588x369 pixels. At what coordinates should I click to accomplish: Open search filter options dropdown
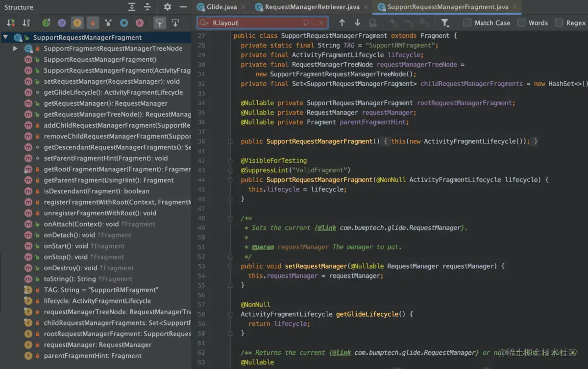tap(445, 23)
